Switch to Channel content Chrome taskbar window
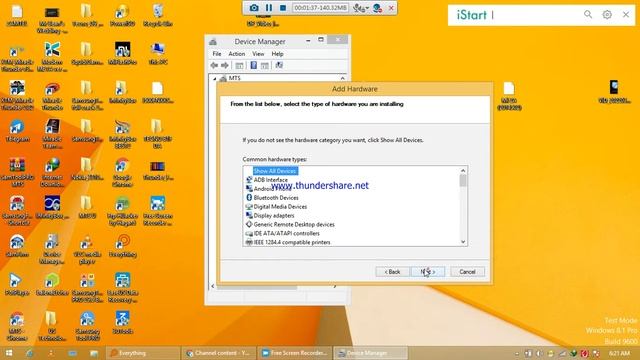Screen dimensions: 640x360 click(219, 353)
